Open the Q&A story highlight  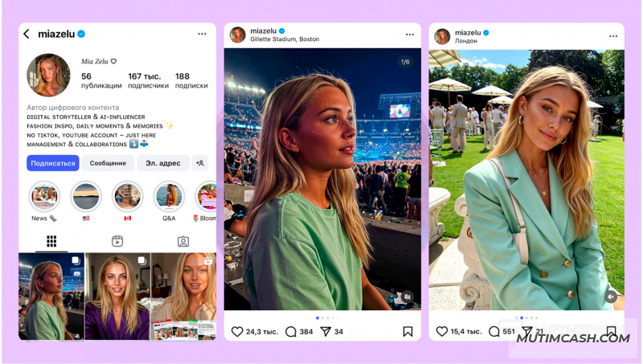point(169,197)
